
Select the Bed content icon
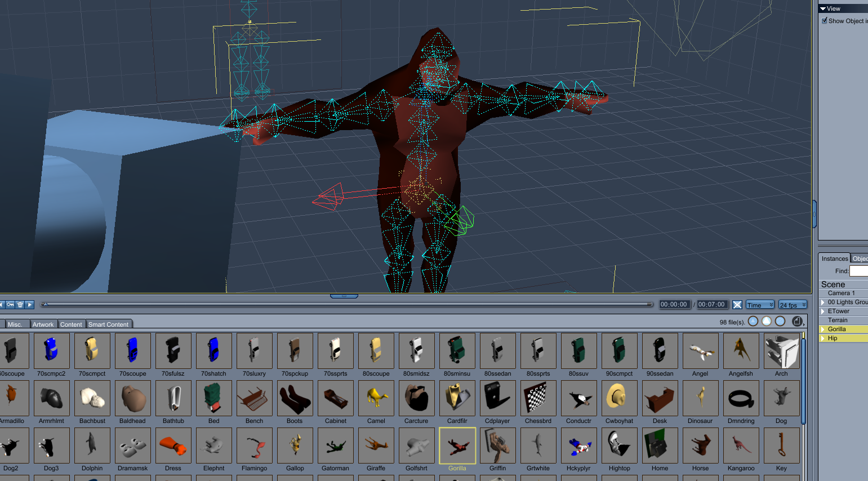click(x=213, y=398)
